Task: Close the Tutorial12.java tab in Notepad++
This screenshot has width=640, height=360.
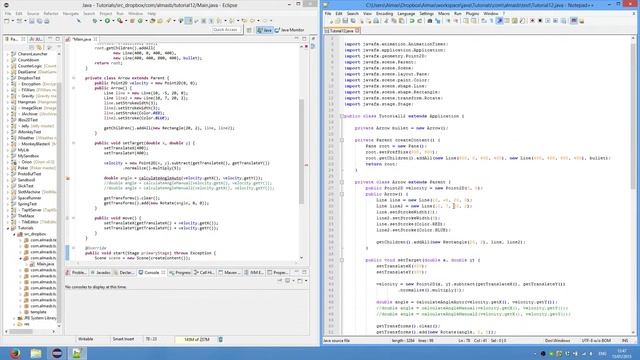Action: (357, 31)
